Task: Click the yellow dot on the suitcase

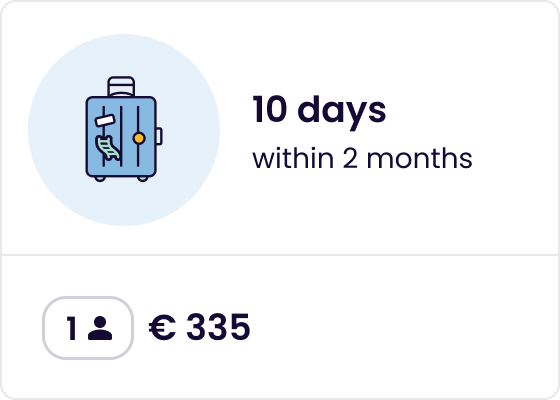Action: pyautogui.click(x=139, y=138)
